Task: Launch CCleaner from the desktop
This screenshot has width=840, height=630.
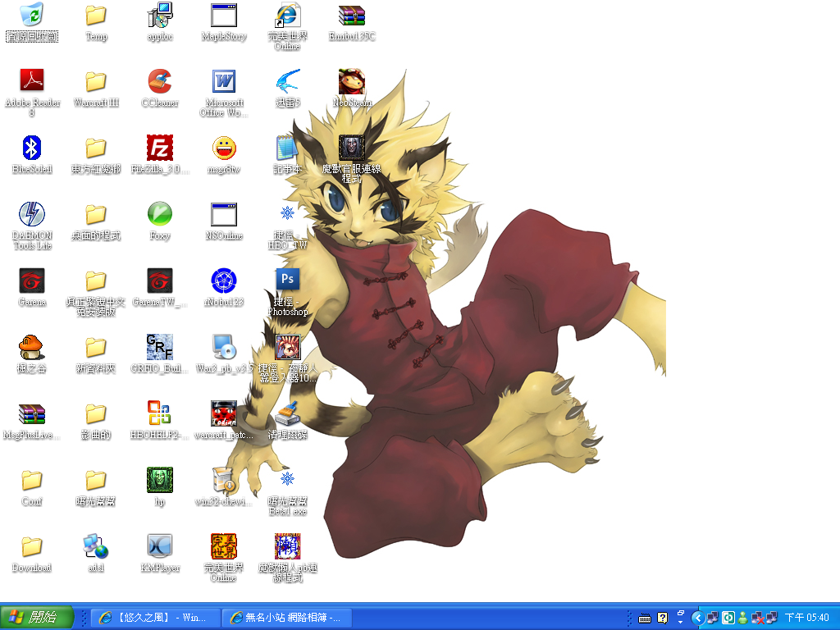Action: (160, 81)
